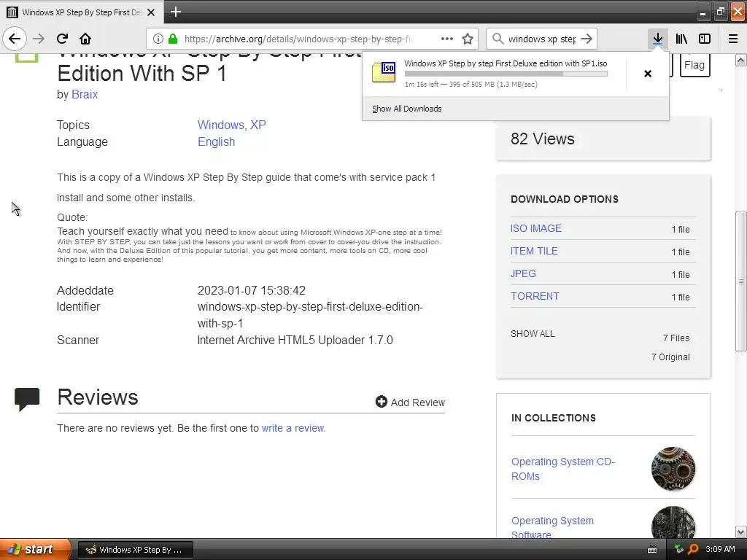Click the Add Review plus icon
The height and width of the screenshot is (560, 747).
tap(381, 402)
